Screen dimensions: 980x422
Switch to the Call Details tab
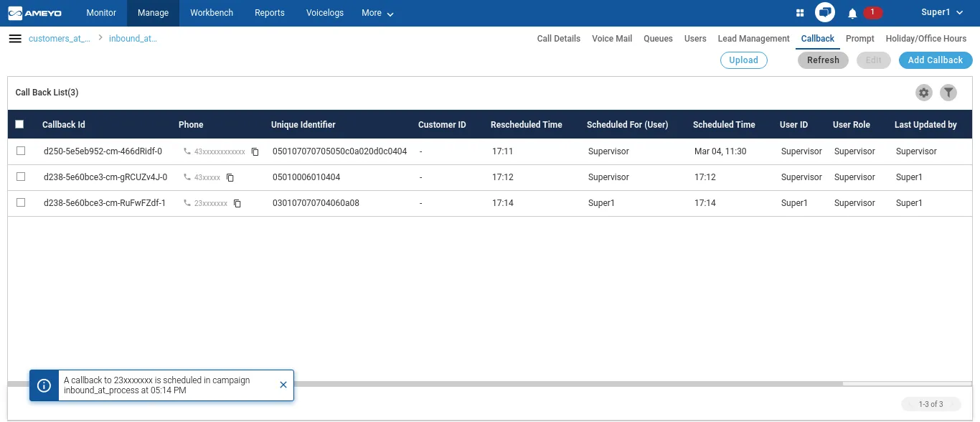coord(559,39)
